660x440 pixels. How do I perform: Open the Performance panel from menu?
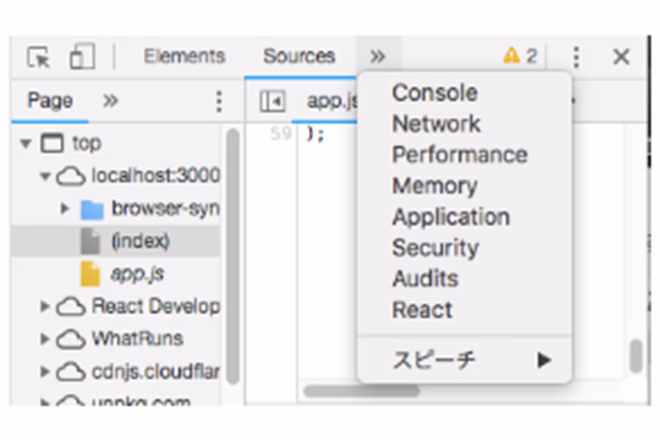pyautogui.click(x=459, y=155)
